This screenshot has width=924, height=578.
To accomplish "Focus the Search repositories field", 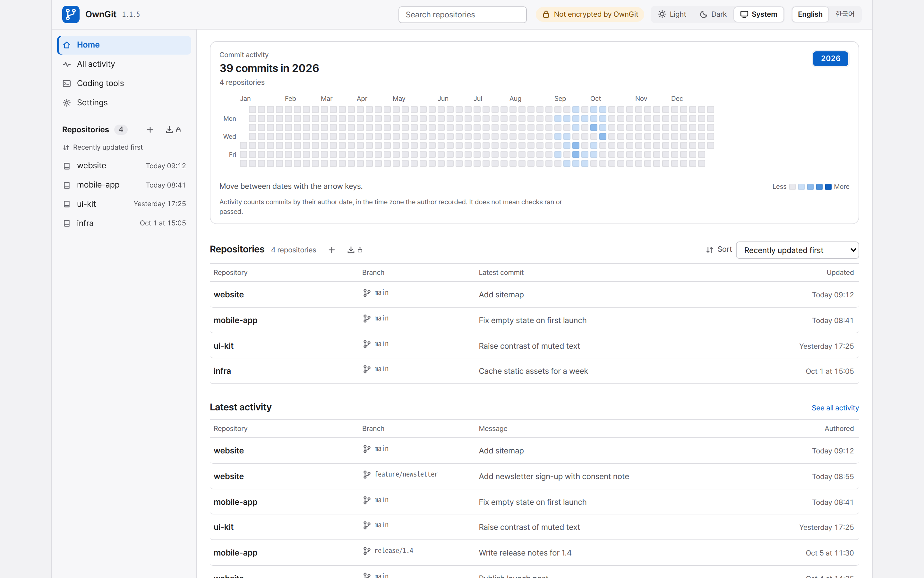I will tap(462, 14).
